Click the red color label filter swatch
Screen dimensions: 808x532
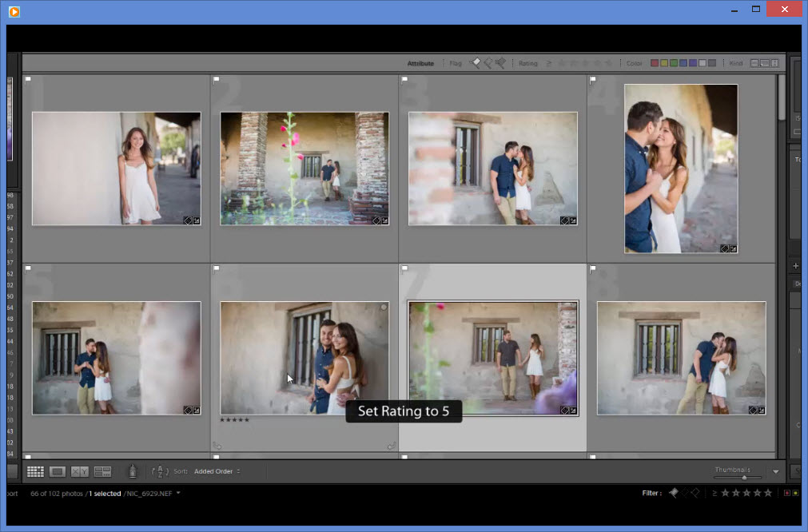pyautogui.click(x=655, y=63)
